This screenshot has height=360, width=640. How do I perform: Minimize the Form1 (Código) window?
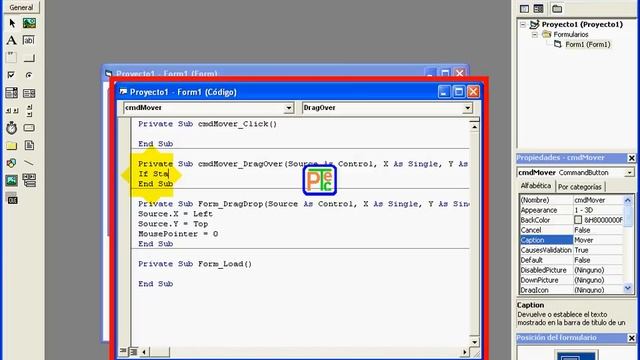click(444, 92)
